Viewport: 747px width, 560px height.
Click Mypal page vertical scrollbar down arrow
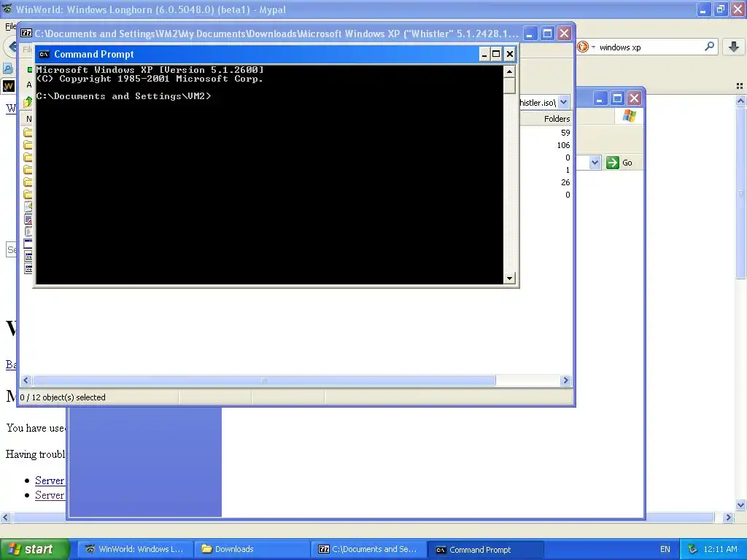[740, 505]
